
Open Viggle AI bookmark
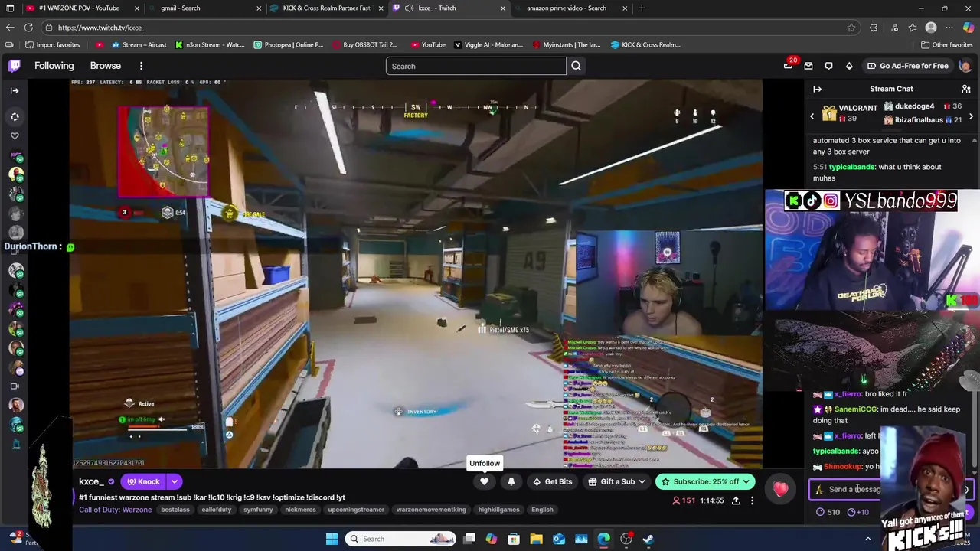pyautogui.click(x=488, y=44)
